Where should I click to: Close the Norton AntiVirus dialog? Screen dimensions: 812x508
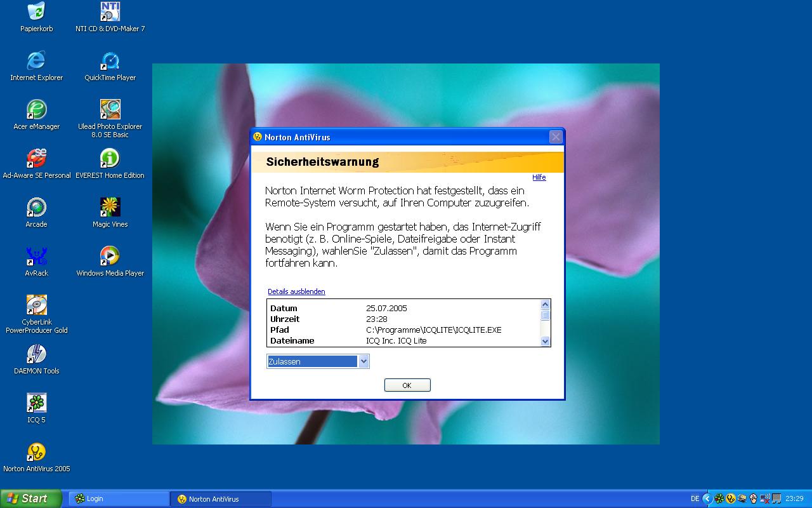556,137
